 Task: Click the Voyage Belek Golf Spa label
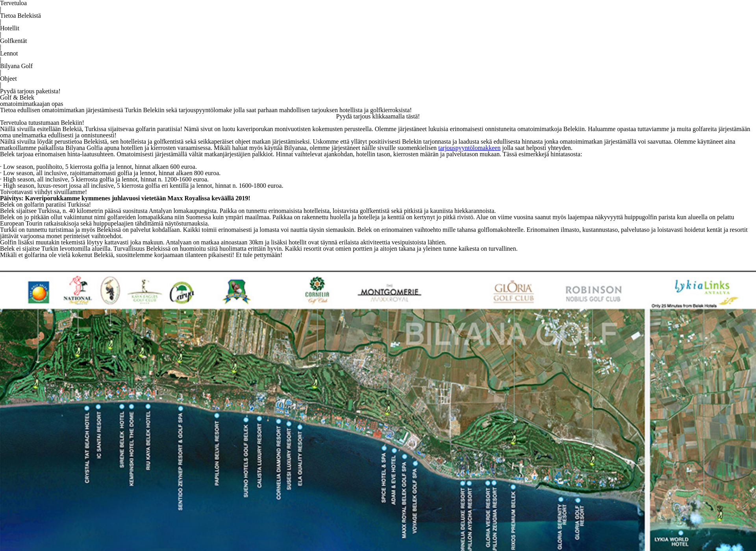click(414, 501)
